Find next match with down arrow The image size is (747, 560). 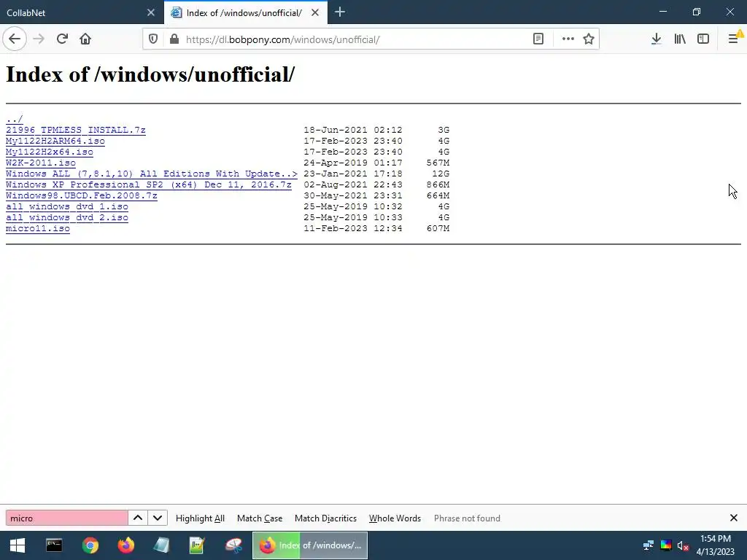point(158,518)
